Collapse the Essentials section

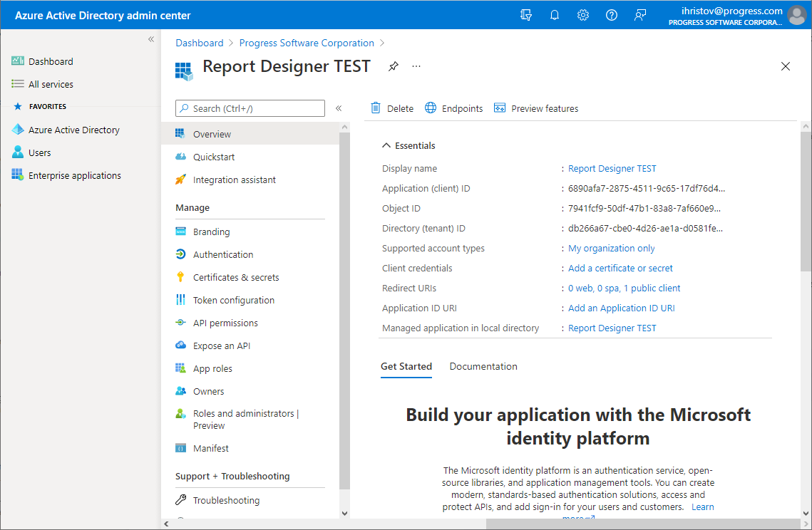(408, 145)
